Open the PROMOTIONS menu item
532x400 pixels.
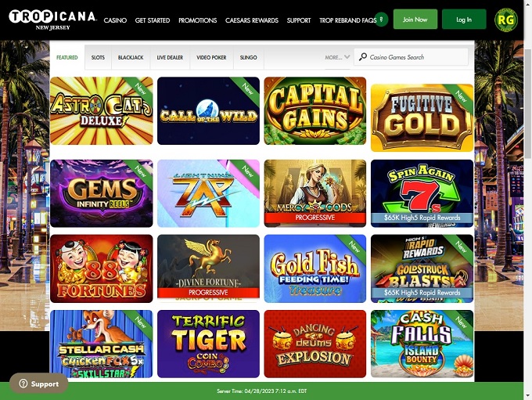pyautogui.click(x=197, y=20)
